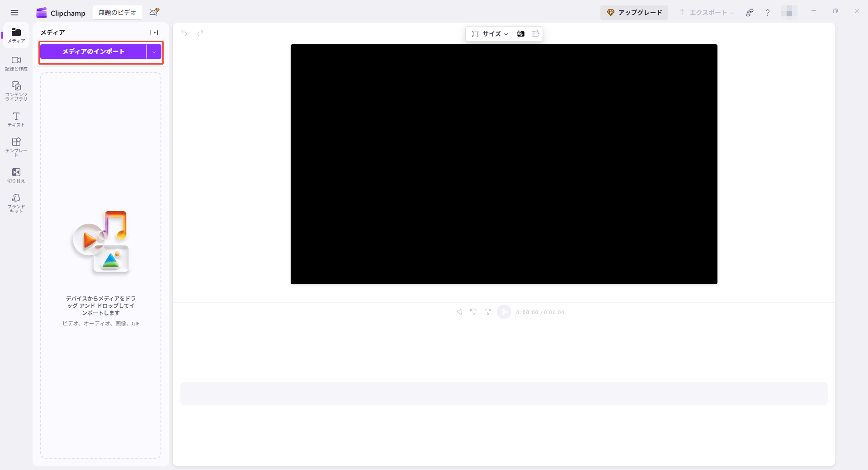Open the ブランドキット panel
This screenshot has height=470, width=868.
click(x=16, y=202)
